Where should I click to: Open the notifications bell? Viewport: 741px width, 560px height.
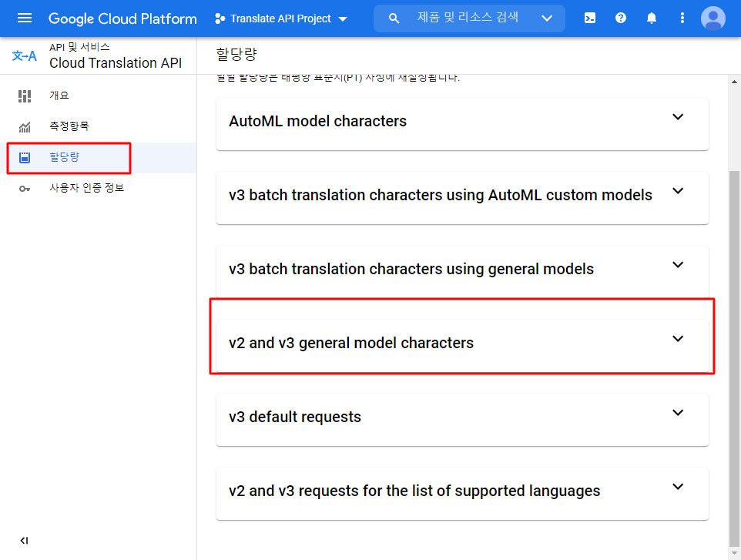tap(651, 18)
